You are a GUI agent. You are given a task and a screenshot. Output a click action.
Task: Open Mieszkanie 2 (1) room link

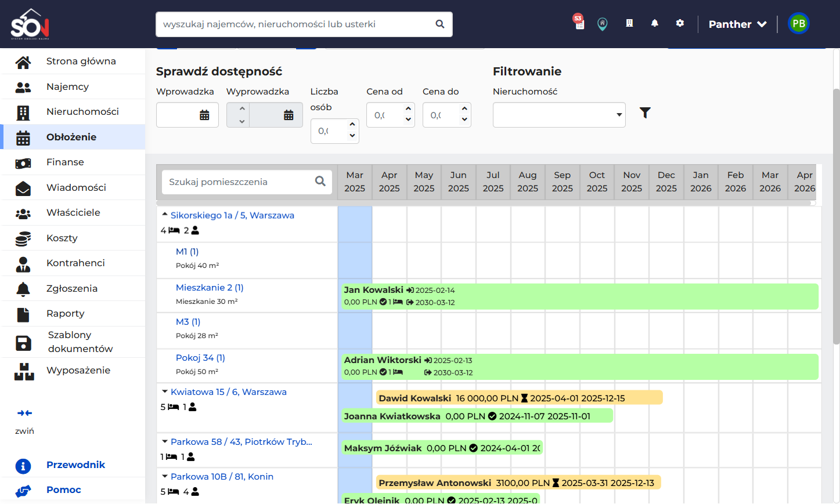tap(210, 288)
